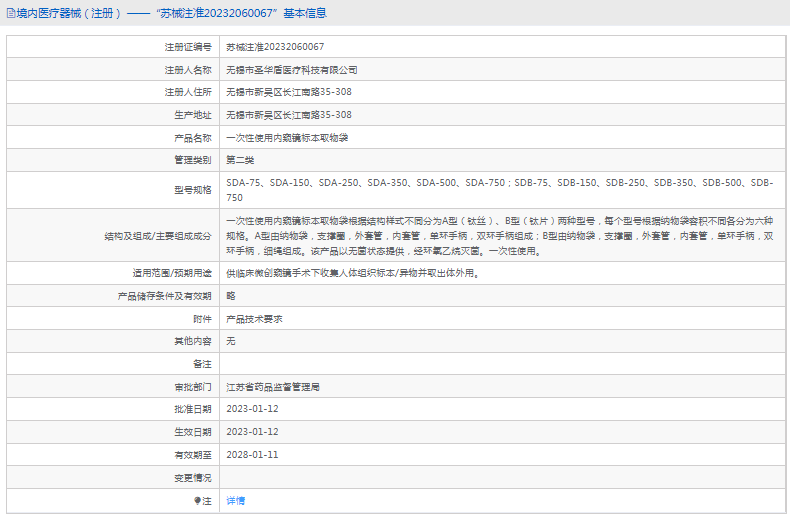This screenshot has height=520, width=790.
Task: Select registration number 苏械注准20232060067 value
Action: click(275, 47)
